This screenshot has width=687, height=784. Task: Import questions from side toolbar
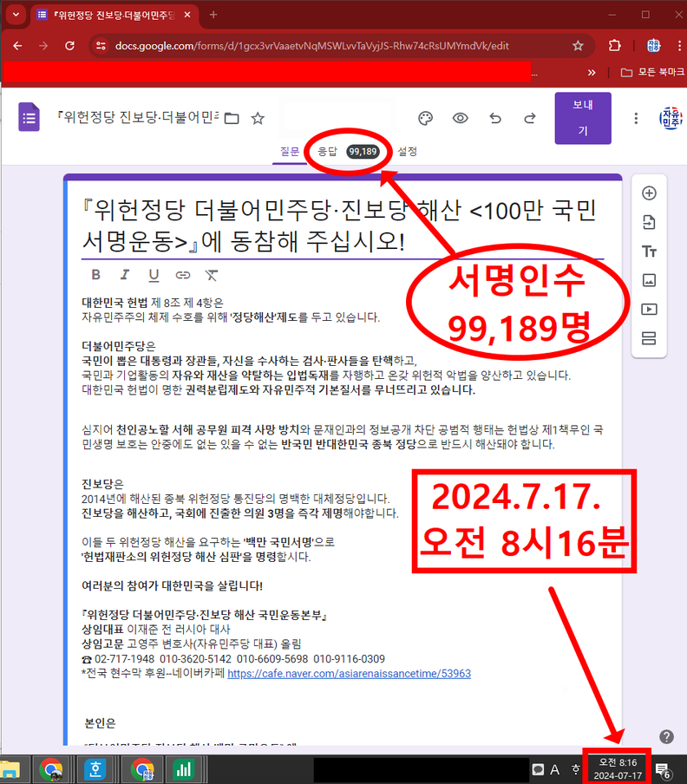649,222
